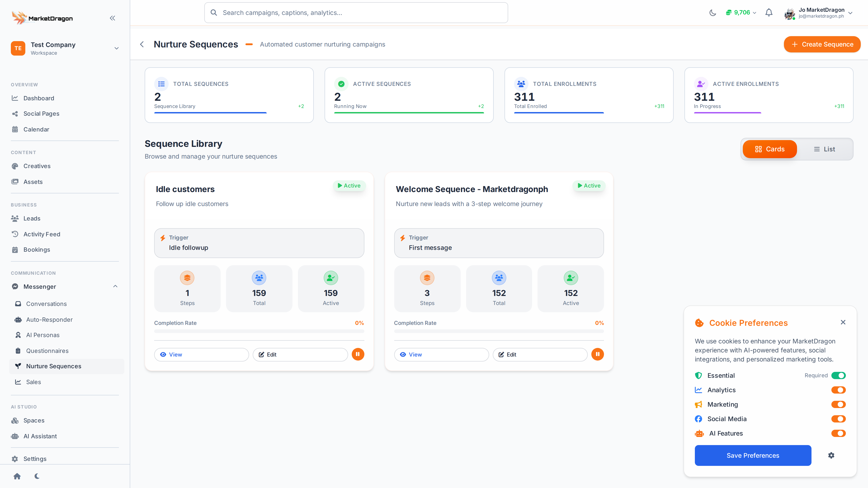Click the Active user icon in Idle customers card
Viewport: 868px width, 488px height.
pos(331,278)
